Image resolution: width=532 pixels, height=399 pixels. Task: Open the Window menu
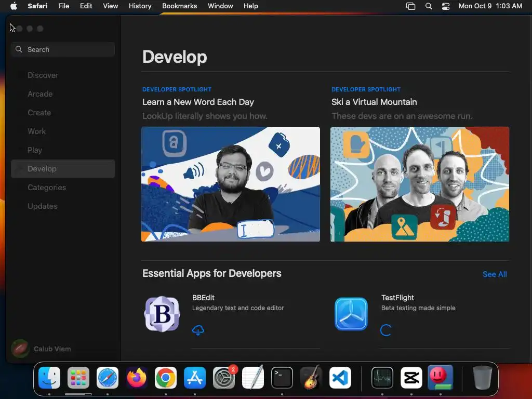220,6
